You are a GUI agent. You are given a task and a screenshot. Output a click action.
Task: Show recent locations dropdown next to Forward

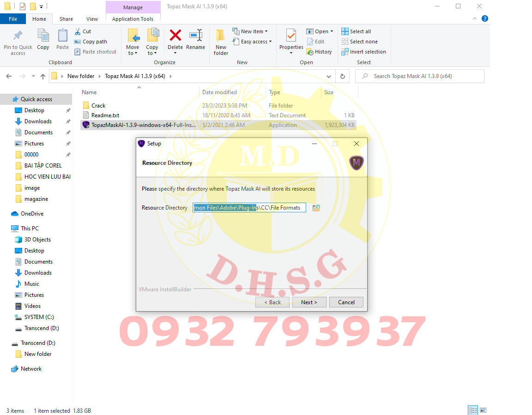coord(33,76)
